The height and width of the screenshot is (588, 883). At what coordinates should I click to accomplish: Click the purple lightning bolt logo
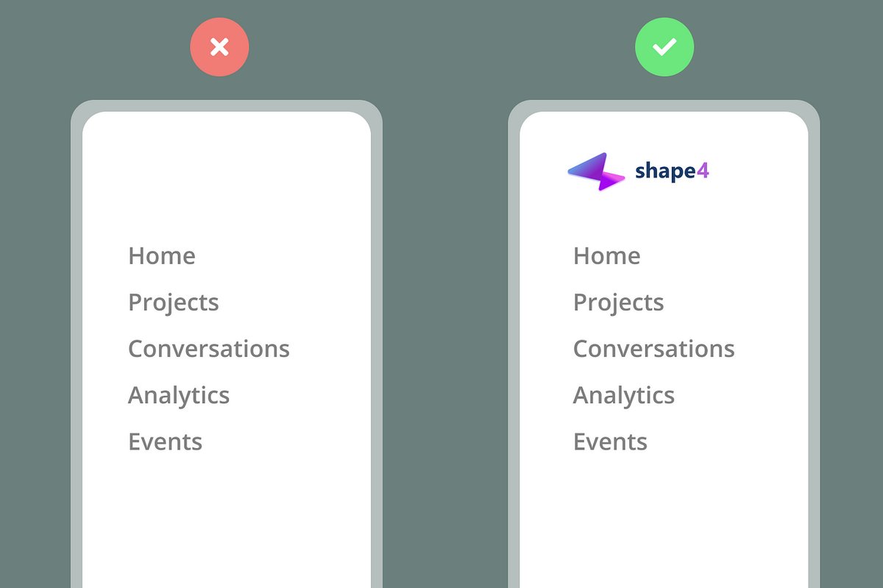pos(596,171)
